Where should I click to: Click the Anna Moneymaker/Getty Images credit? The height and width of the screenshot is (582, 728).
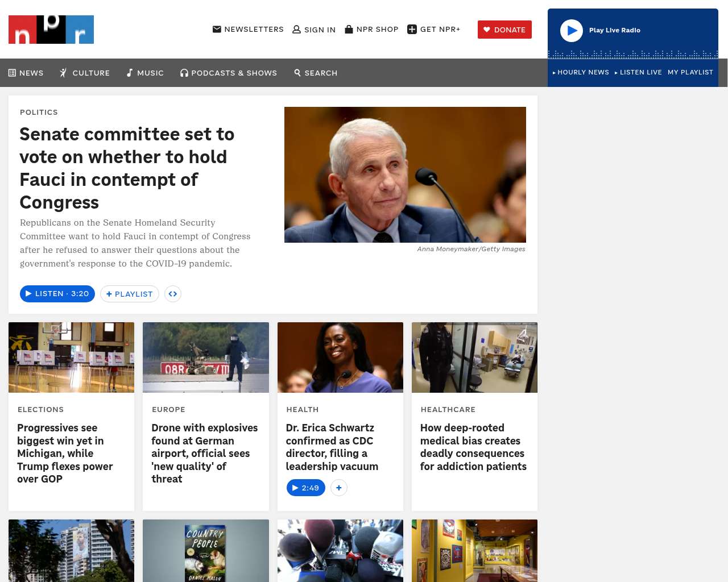(471, 249)
